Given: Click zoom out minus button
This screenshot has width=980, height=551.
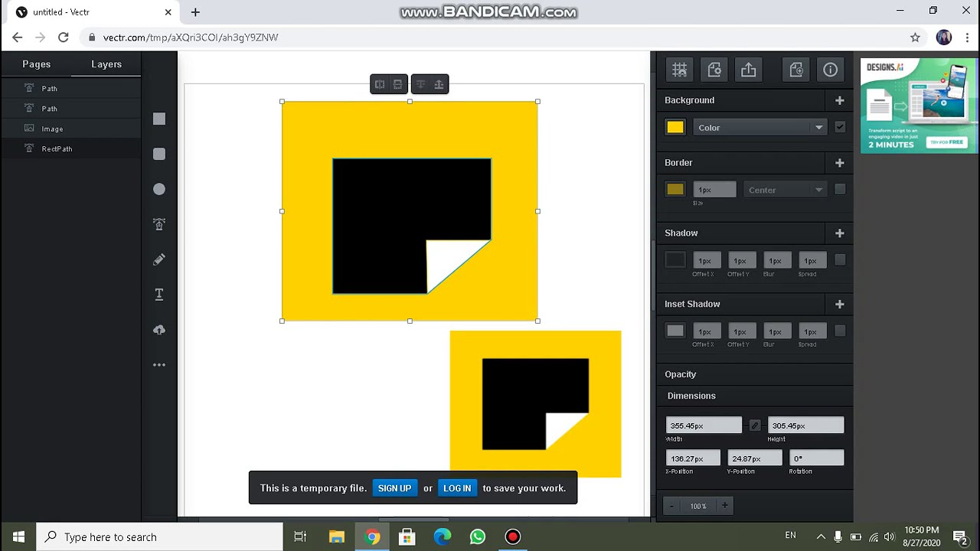Looking at the screenshot, I should click(671, 506).
